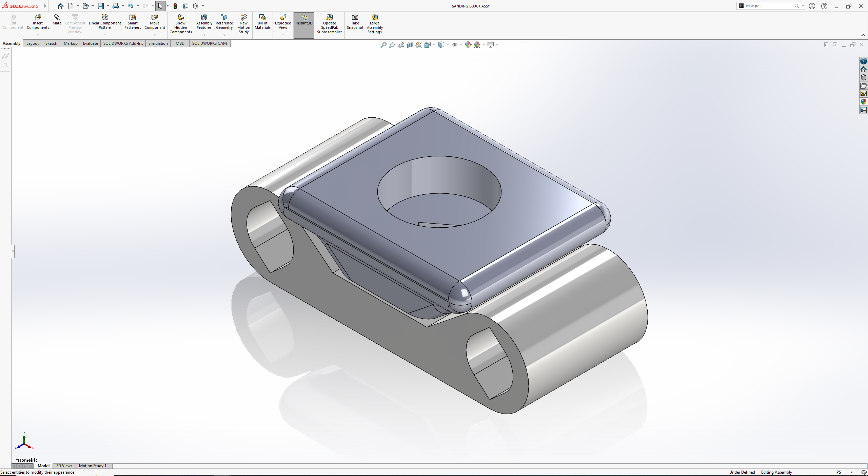
Task: Open the Bill of Materials tool
Action: click(262, 22)
